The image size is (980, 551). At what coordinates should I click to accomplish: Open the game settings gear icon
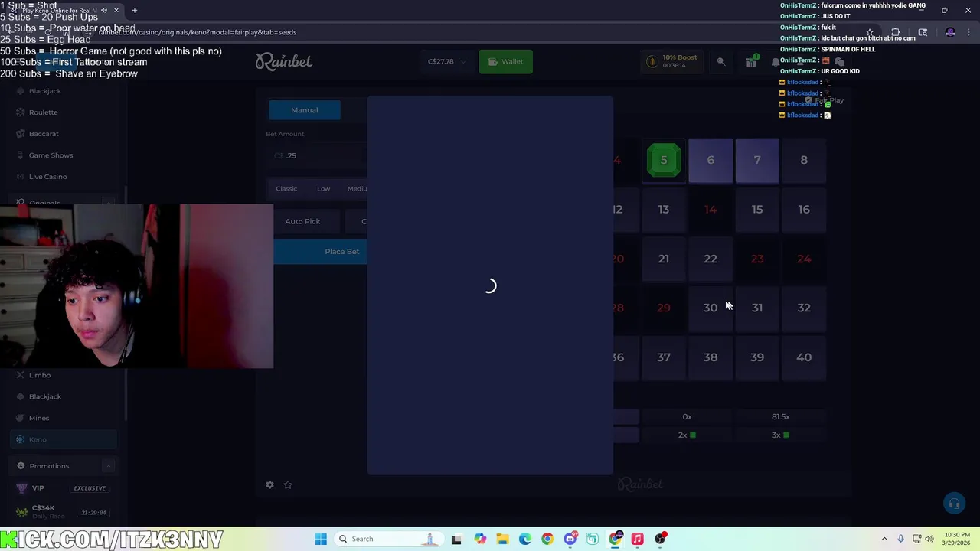point(269,484)
